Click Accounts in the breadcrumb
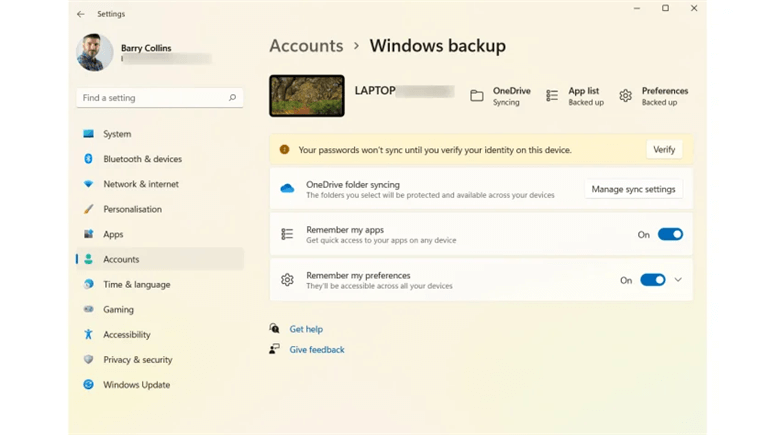The image size is (775, 435). tap(306, 46)
